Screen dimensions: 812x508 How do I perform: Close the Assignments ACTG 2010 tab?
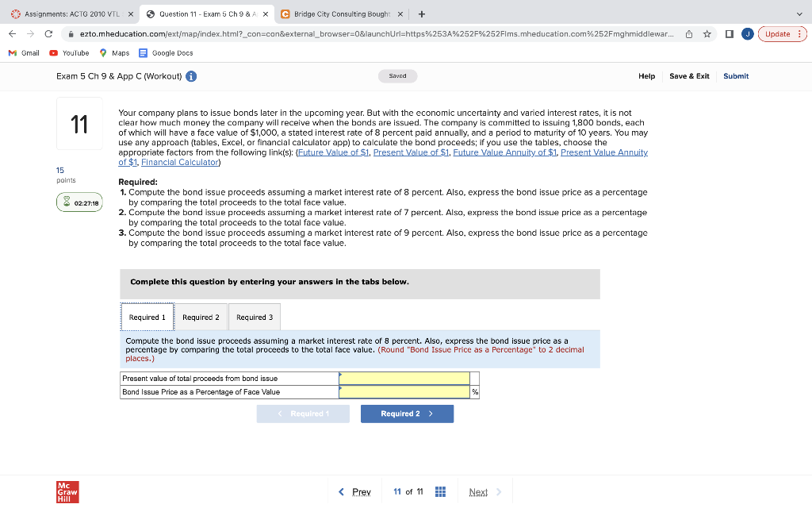(131, 14)
